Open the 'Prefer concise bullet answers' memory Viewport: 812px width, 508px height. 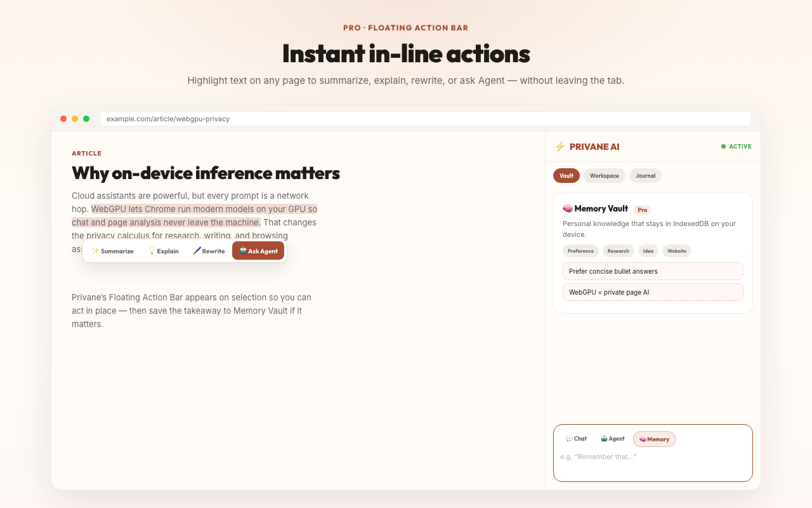653,271
